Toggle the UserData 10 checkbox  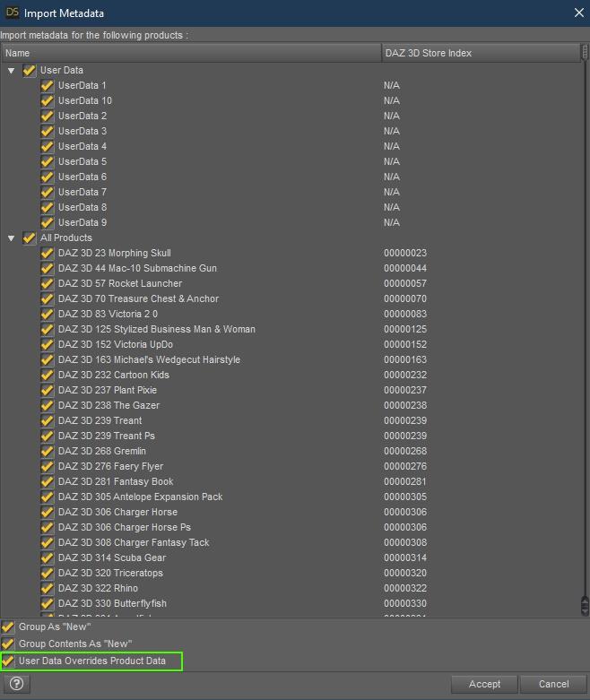coord(47,101)
